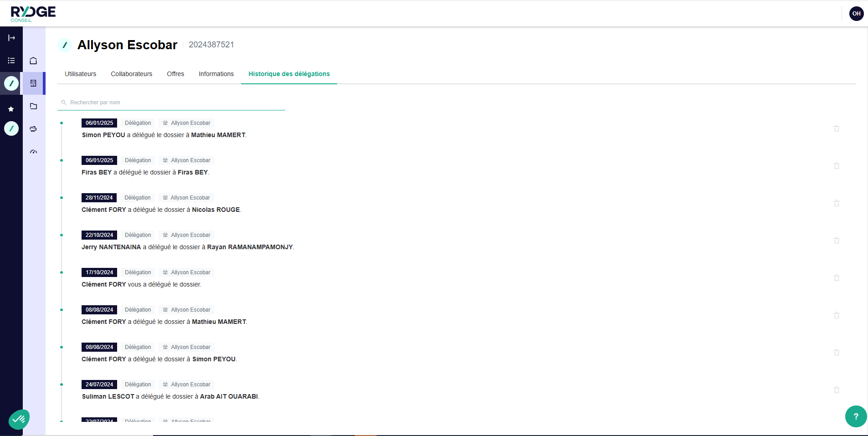868x436 pixels.
Task: Click the Allyson Escobar tag on 22/10/2024 row
Action: point(187,235)
